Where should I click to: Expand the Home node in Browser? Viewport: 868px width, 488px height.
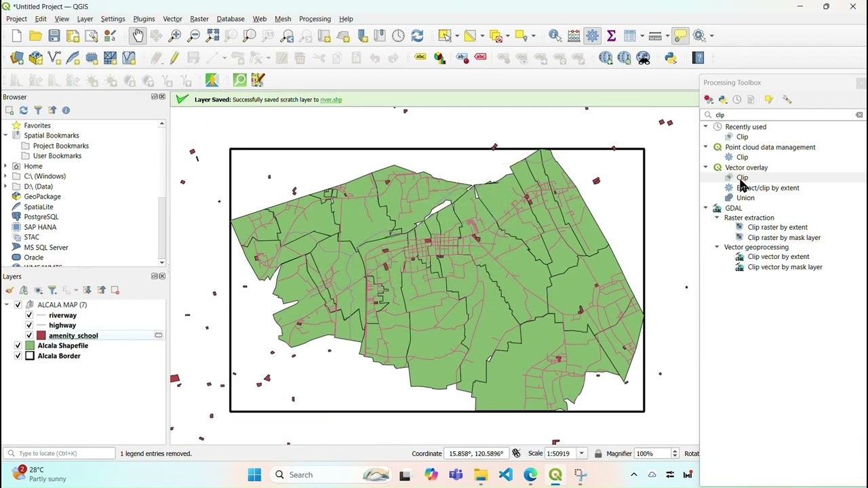[x=6, y=166]
